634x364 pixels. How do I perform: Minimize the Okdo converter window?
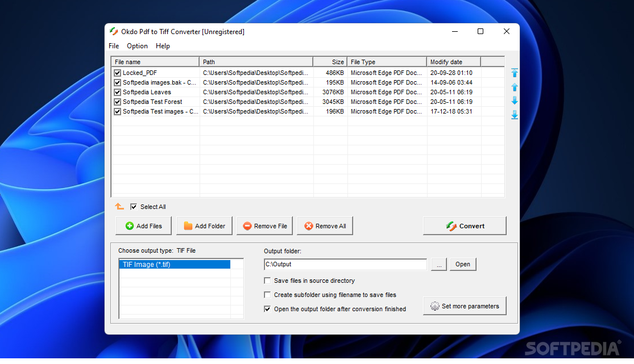coord(455,31)
